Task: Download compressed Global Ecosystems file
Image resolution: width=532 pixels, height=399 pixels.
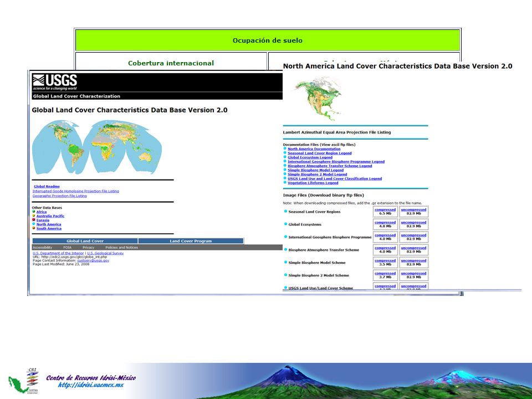Action: (x=385, y=223)
